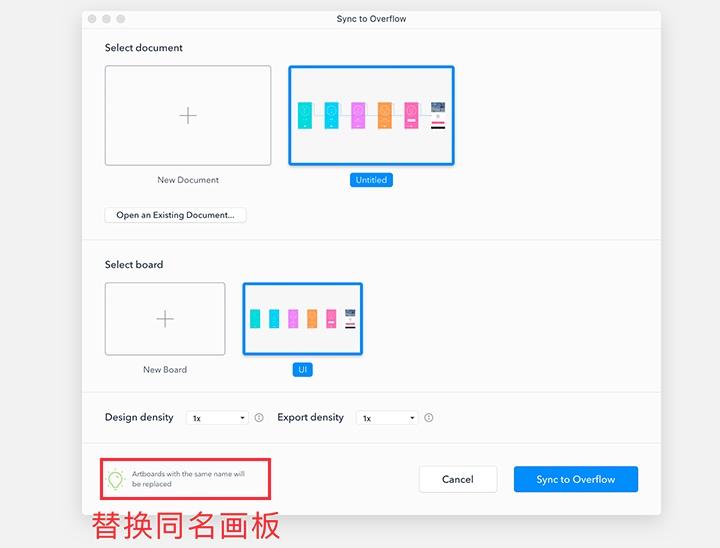Select the New Board thumbnail

pos(165,319)
